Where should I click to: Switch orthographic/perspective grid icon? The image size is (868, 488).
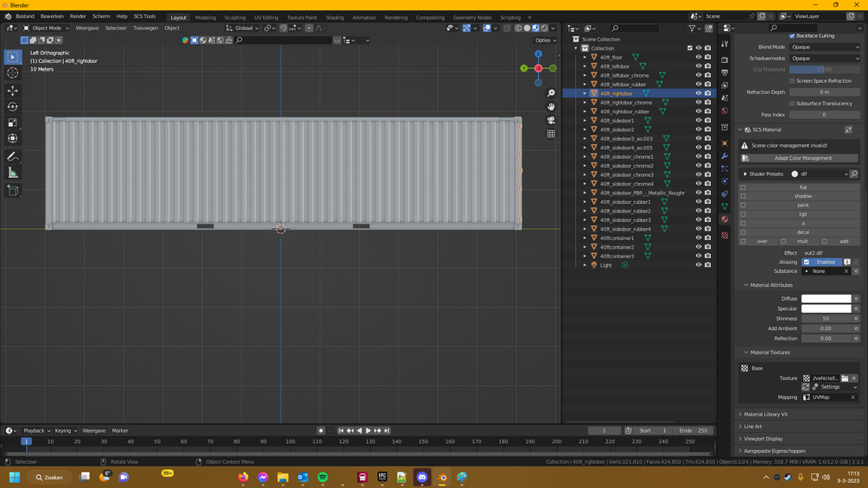[x=551, y=133]
